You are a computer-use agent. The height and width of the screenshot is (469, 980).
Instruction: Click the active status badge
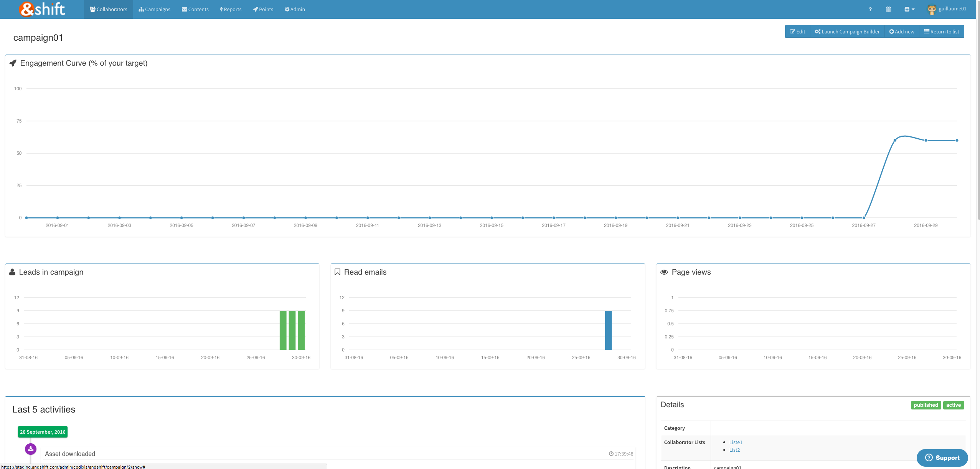[x=954, y=405]
